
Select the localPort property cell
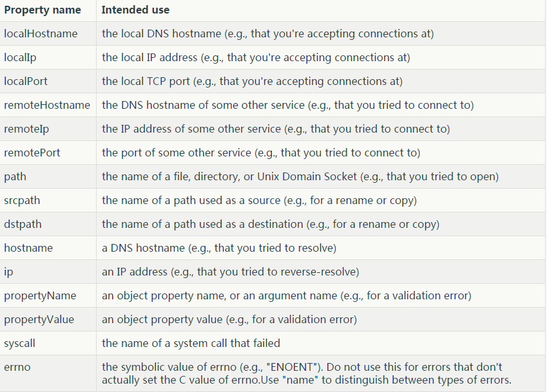click(26, 81)
